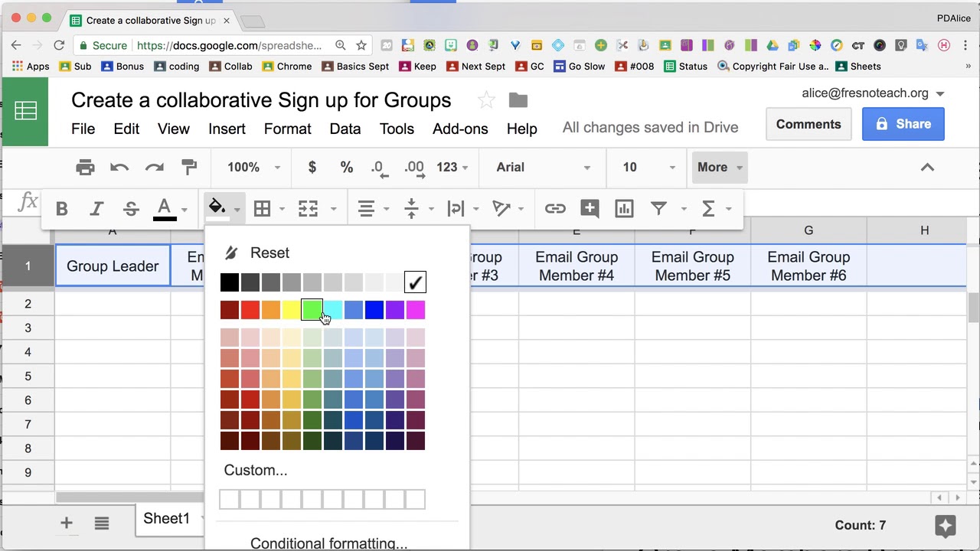Open the font size 10 dropdown
Screen dimensions: 980x551
click(x=648, y=167)
